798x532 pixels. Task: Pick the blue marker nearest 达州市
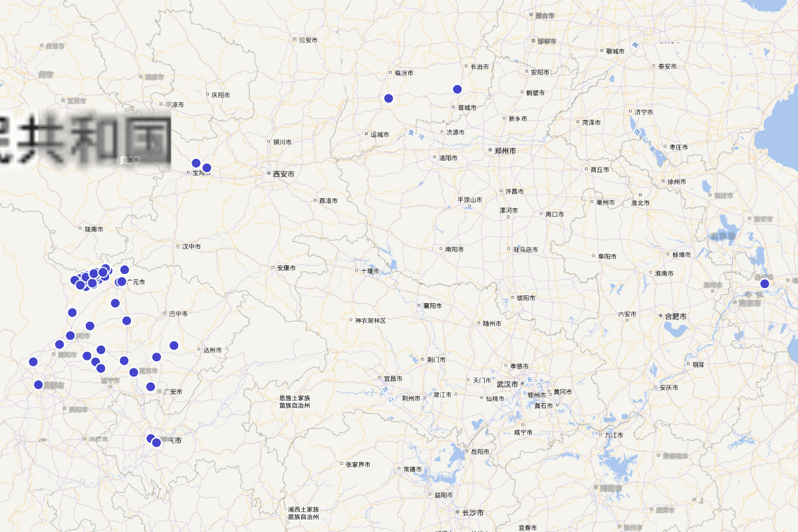point(174,345)
